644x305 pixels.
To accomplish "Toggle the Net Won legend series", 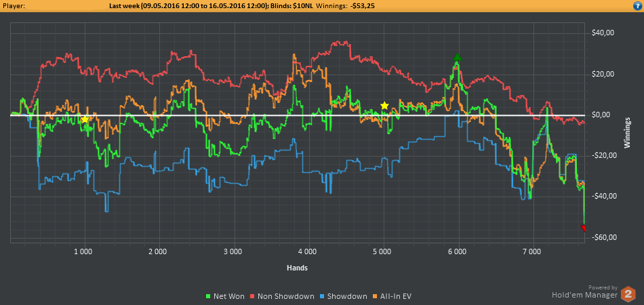I will coord(224,296).
